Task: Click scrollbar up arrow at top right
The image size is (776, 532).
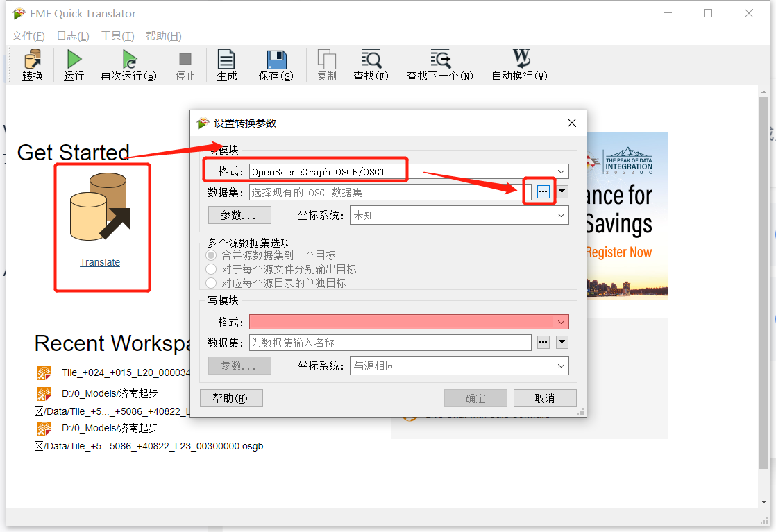Action: click(764, 91)
